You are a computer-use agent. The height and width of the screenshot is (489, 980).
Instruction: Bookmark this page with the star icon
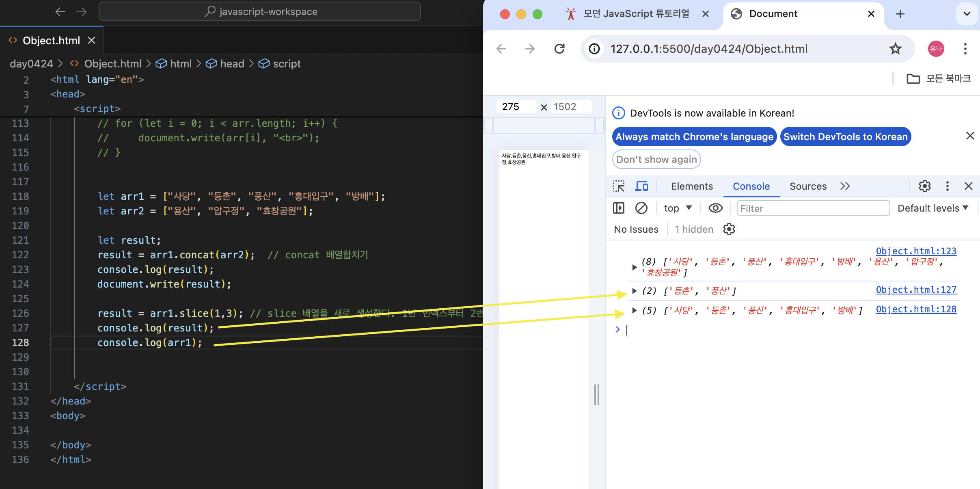click(x=895, y=49)
